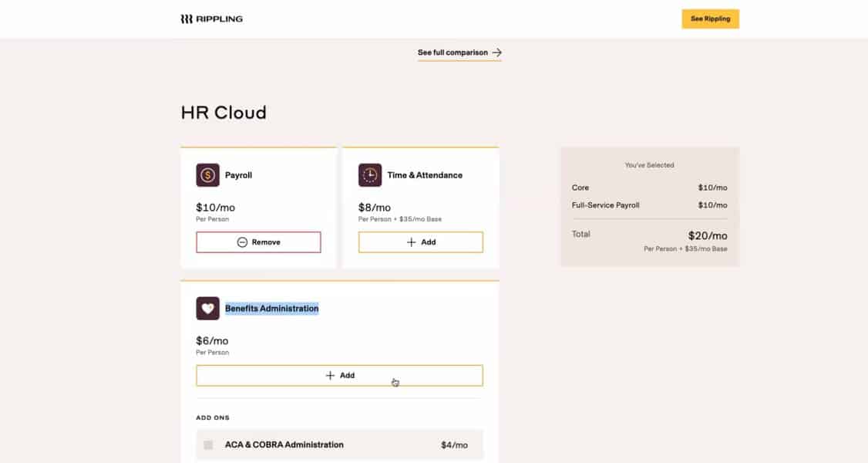Click the plus icon on Time & Attendance Add
Screen dimensions: 868x463
coord(409,242)
